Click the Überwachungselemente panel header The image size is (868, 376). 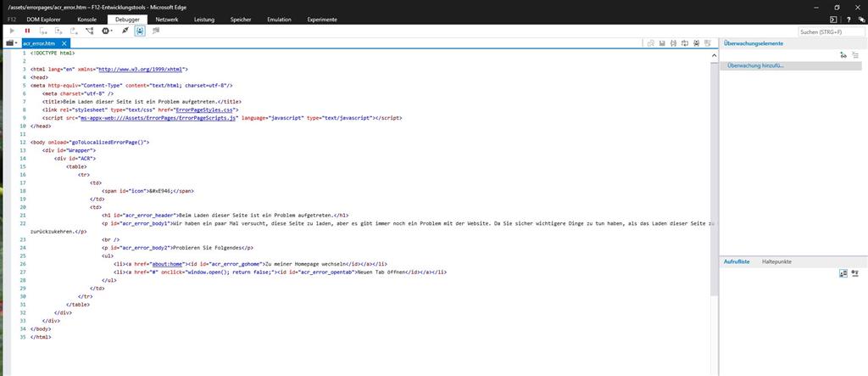pos(754,43)
